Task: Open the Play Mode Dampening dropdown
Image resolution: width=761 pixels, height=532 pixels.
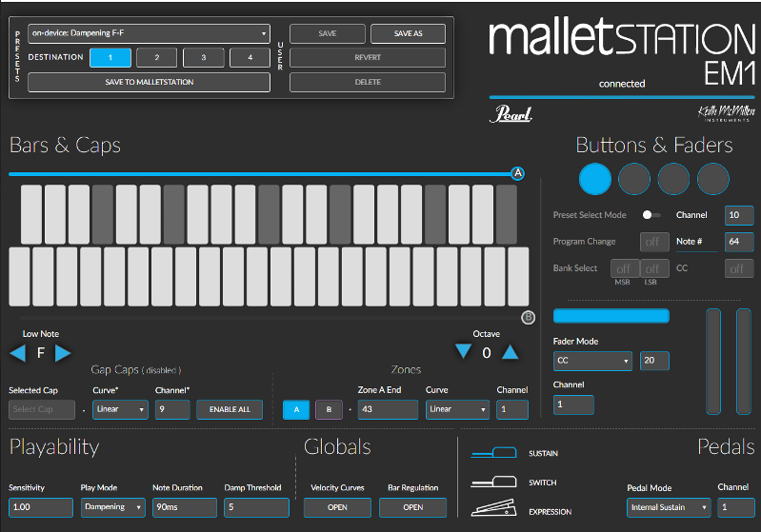Action: click(113, 507)
